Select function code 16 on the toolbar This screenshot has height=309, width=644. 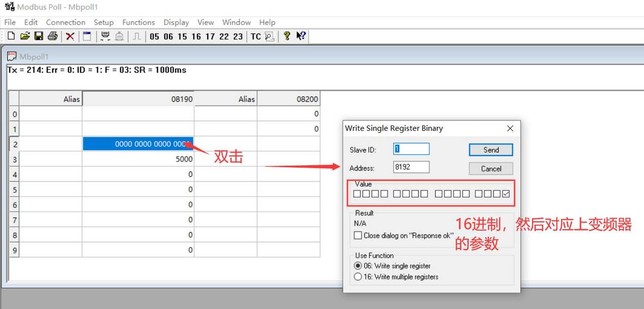click(x=196, y=36)
